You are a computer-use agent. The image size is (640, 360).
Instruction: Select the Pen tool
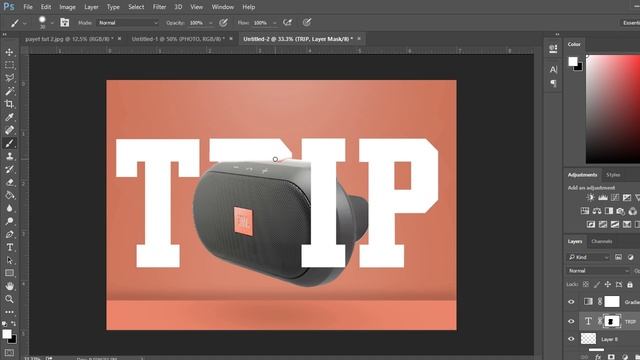(9, 235)
